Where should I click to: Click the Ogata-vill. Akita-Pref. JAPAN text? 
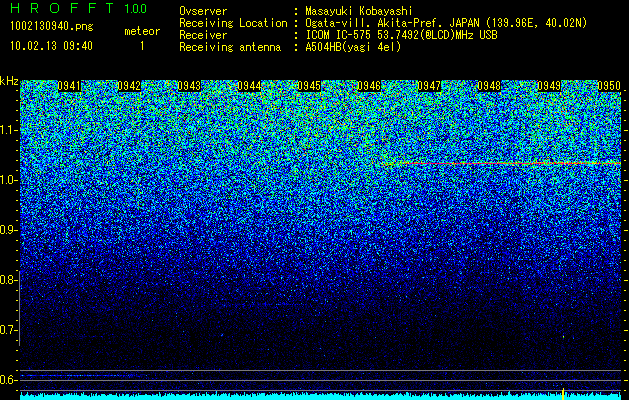click(446, 23)
